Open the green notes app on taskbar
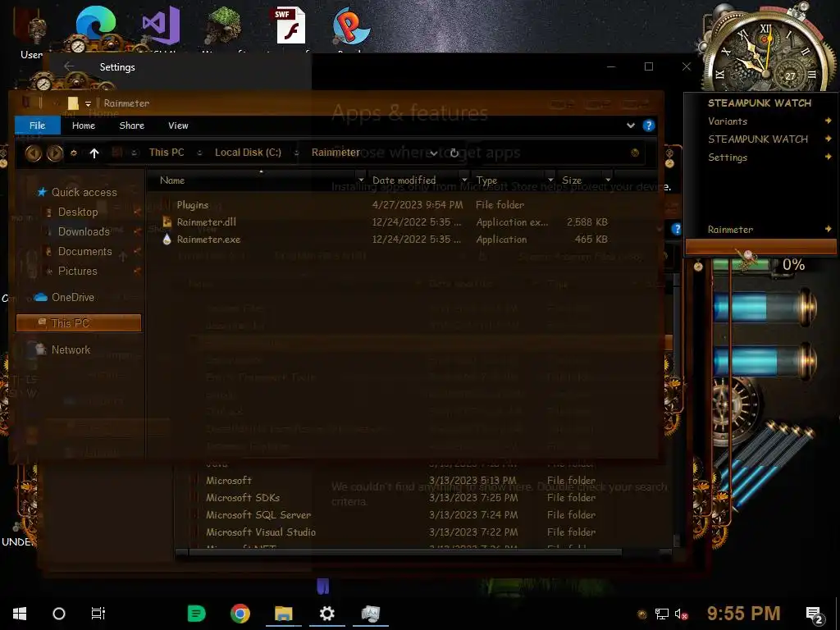Viewport: 840px width, 630px height. (x=196, y=613)
